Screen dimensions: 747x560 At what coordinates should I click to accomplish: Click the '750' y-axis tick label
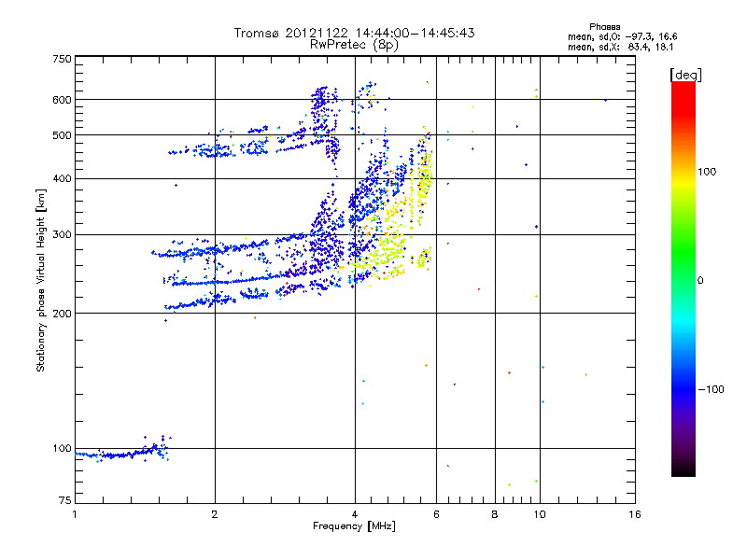[x=62, y=59]
